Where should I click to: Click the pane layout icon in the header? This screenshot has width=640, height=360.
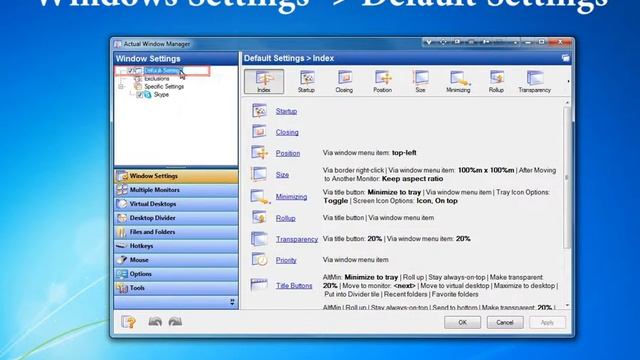click(565, 58)
